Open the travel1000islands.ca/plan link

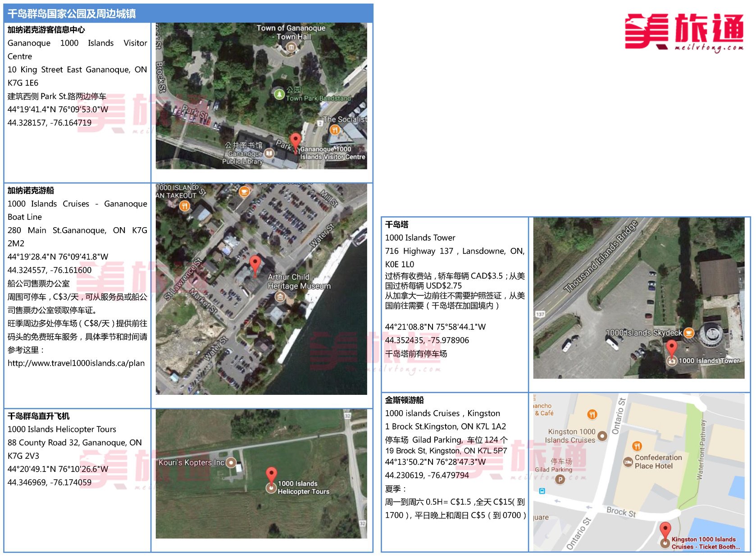(x=76, y=363)
